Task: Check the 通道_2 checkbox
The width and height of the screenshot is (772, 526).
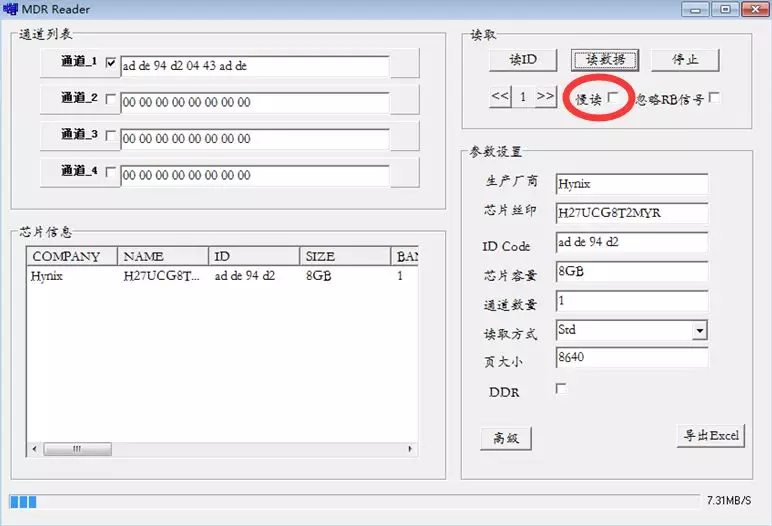Action: point(111,100)
